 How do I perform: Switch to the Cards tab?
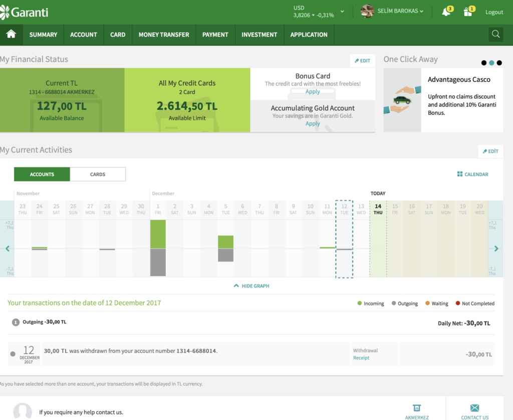(98, 174)
